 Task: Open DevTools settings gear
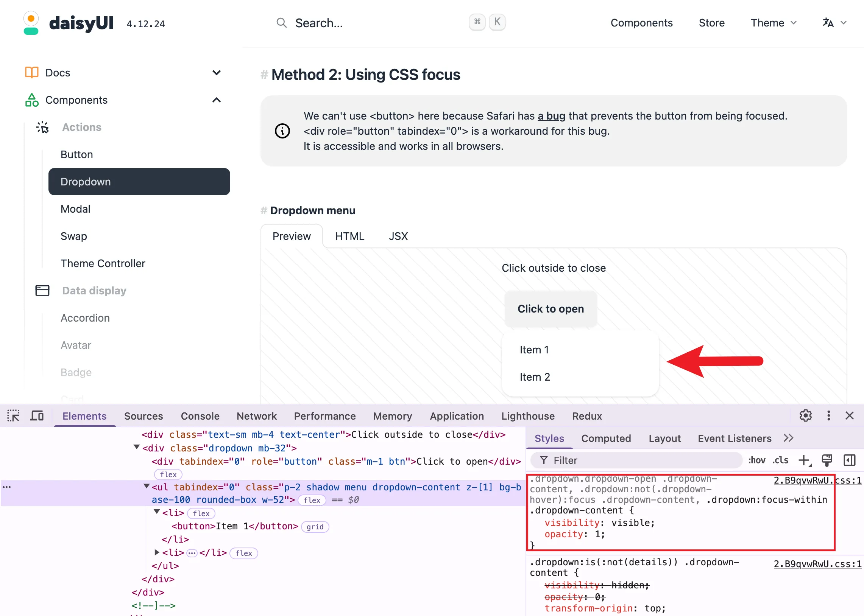[805, 415]
